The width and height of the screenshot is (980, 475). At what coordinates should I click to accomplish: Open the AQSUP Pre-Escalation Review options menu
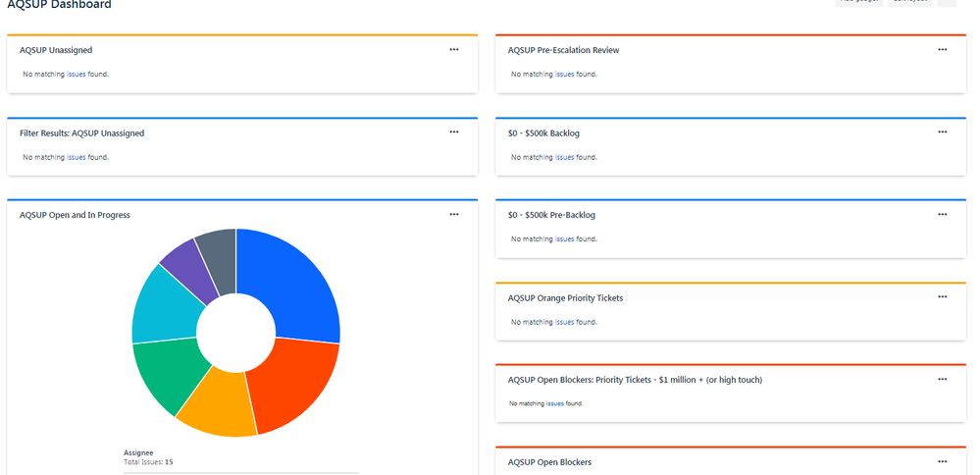point(942,49)
